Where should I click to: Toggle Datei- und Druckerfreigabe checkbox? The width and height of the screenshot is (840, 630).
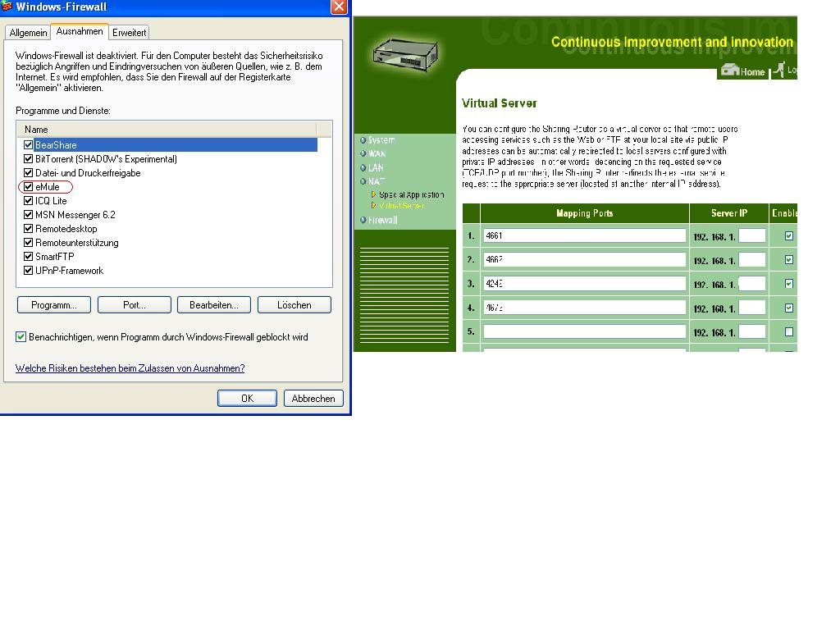29,172
